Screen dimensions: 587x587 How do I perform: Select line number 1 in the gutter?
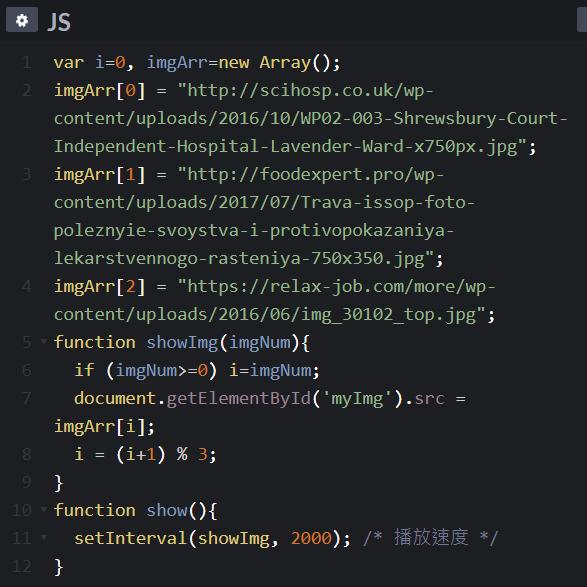tap(27, 63)
